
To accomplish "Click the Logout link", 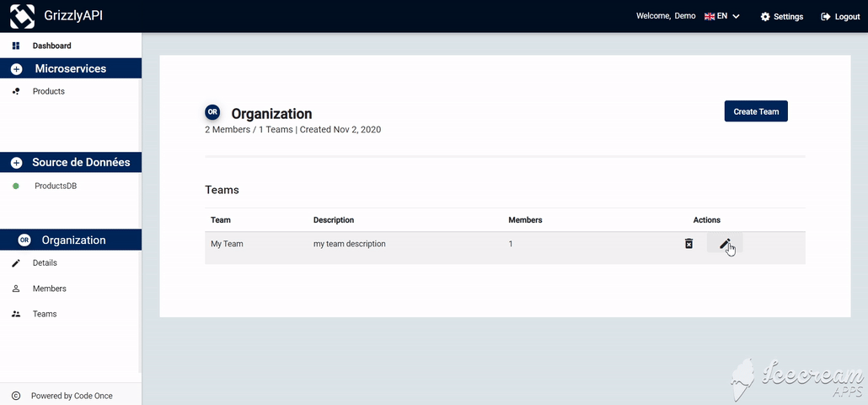I will (840, 17).
